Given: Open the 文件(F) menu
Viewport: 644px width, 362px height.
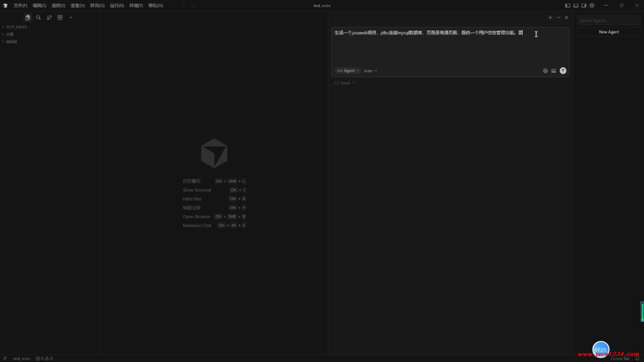Looking at the screenshot, I should pyautogui.click(x=20, y=6).
